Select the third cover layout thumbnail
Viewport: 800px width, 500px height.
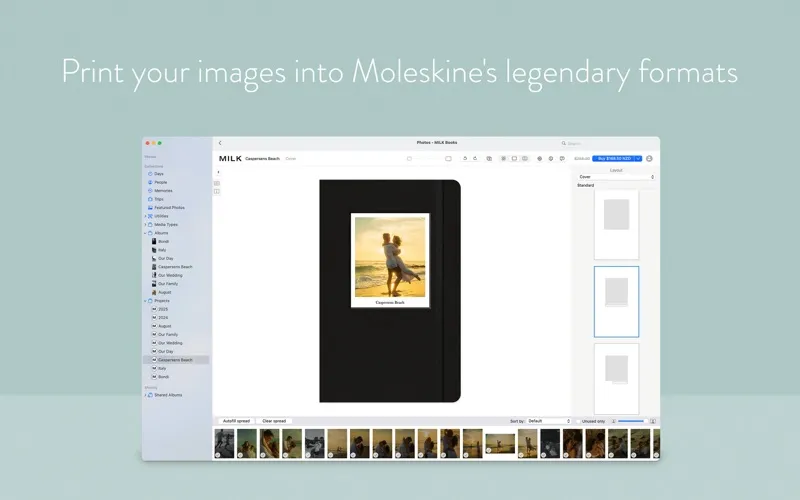[x=616, y=379]
